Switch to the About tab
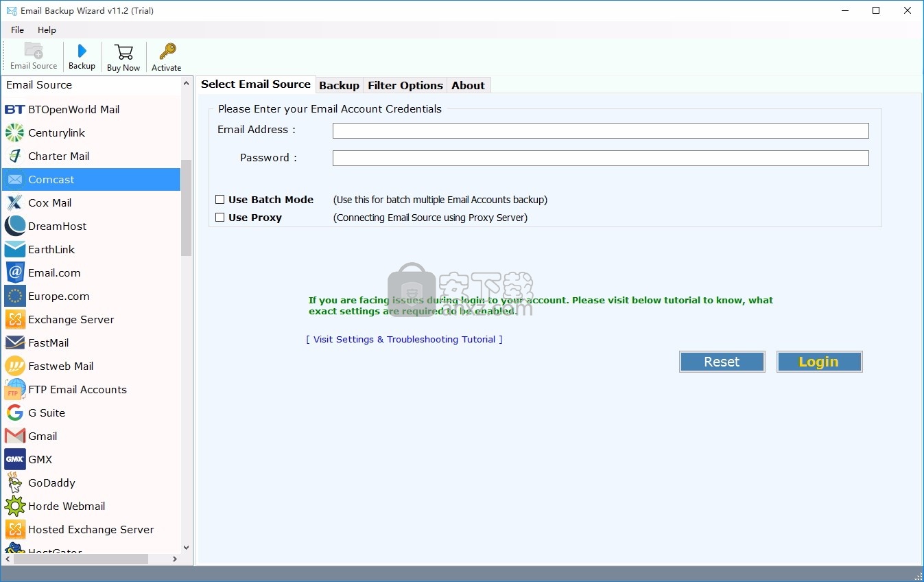 coord(468,86)
